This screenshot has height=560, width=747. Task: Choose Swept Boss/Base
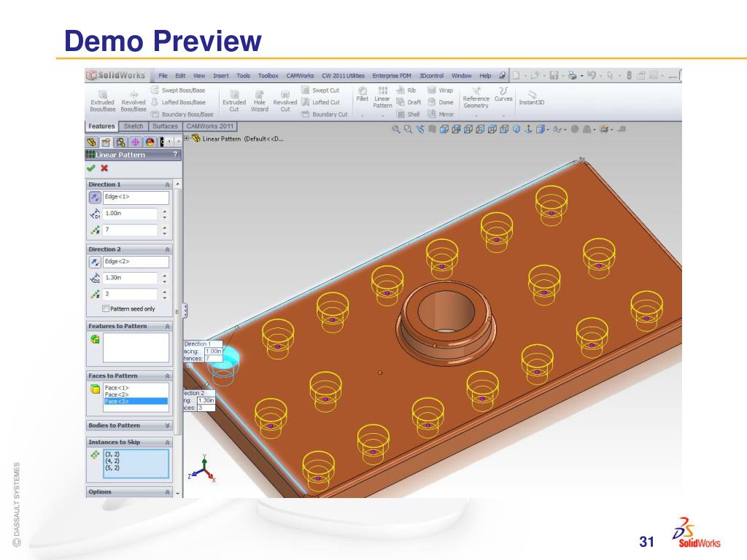point(178,90)
